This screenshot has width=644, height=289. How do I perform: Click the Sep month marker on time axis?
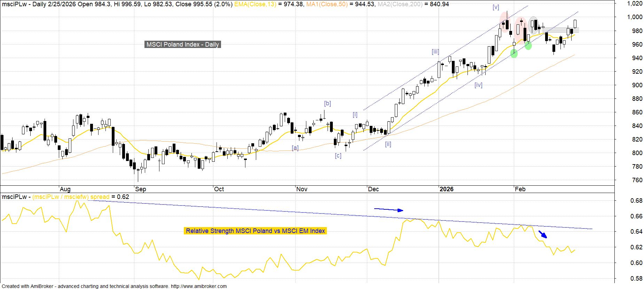click(x=141, y=189)
